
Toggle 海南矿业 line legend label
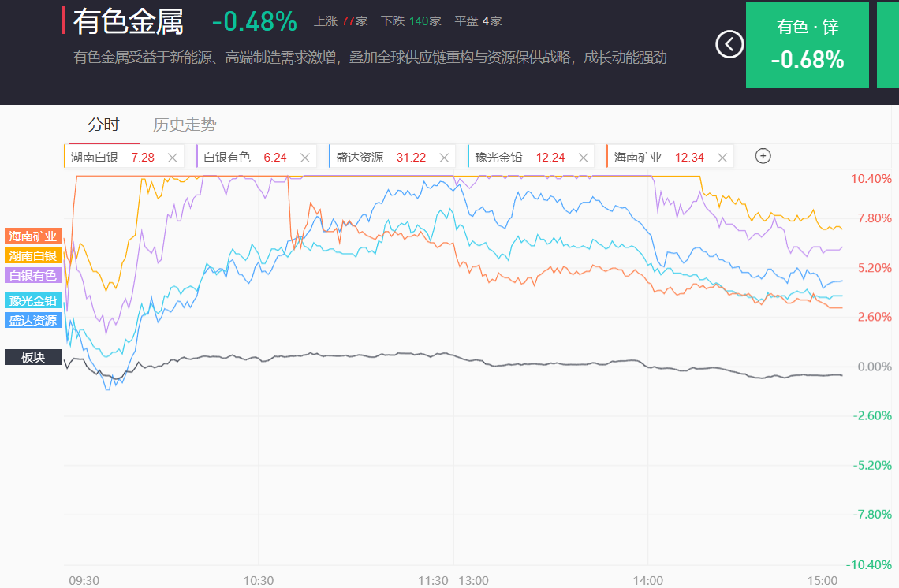[33, 236]
